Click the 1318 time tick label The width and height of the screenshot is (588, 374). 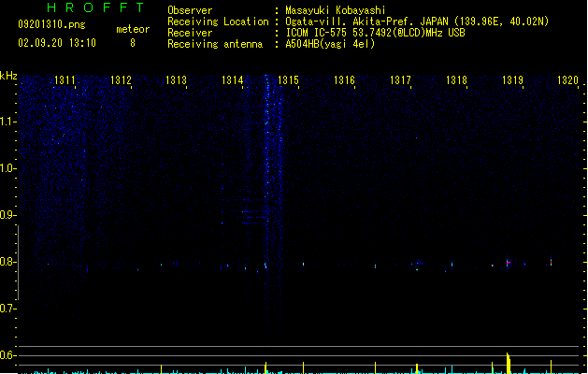tap(456, 80)
